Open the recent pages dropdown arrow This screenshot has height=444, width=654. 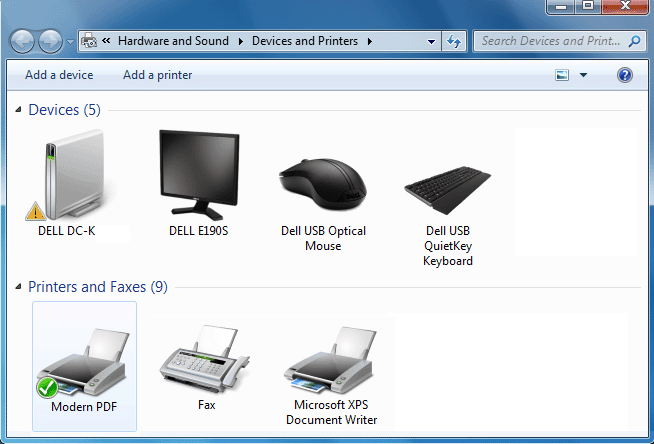70,42
